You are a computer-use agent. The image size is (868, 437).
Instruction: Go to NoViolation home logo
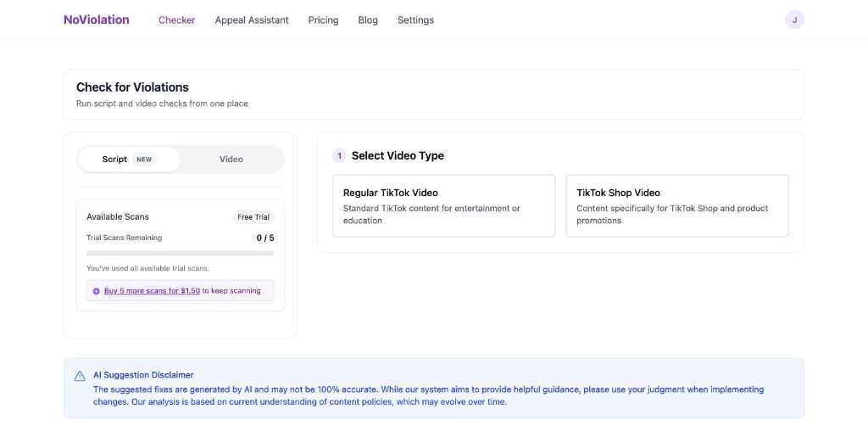[x=97, y=20]
